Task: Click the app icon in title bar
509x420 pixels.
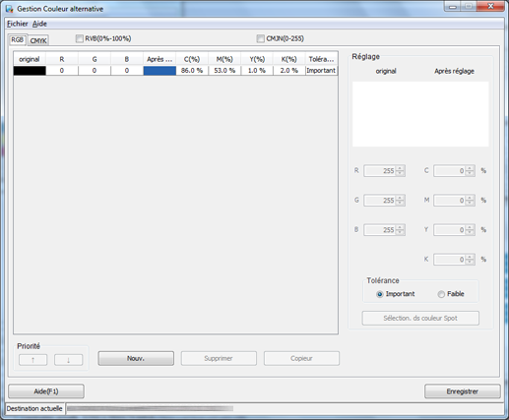Action: coord(10,9)
